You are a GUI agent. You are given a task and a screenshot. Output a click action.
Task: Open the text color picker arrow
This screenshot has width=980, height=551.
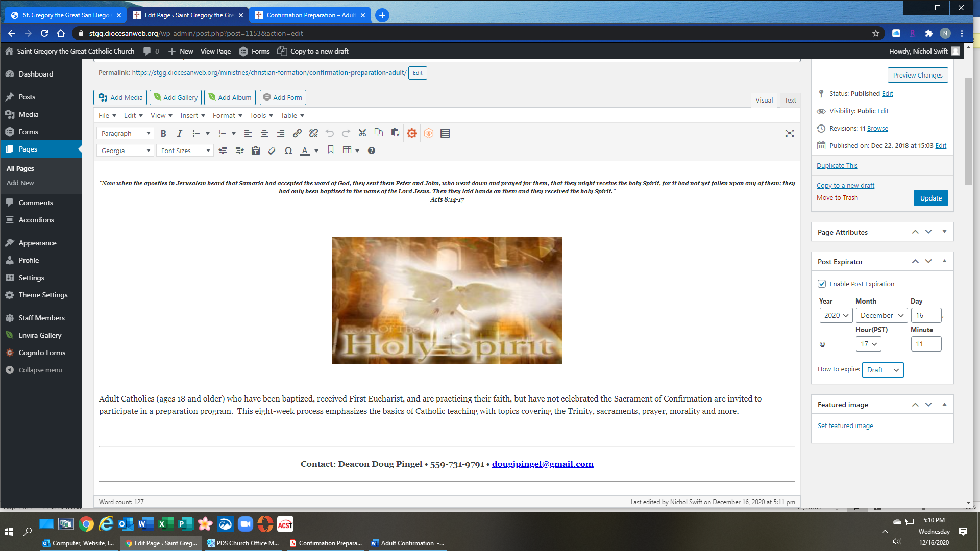316,151
